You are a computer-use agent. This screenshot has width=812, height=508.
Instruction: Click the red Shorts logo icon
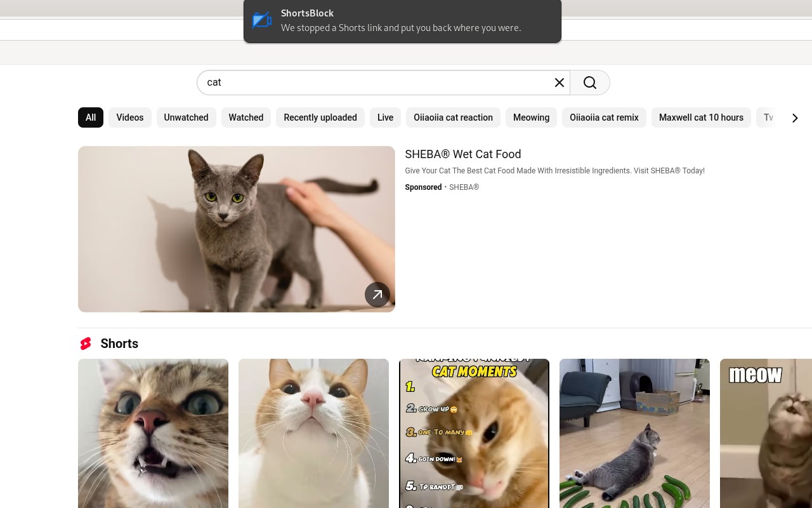pos(86,344)
